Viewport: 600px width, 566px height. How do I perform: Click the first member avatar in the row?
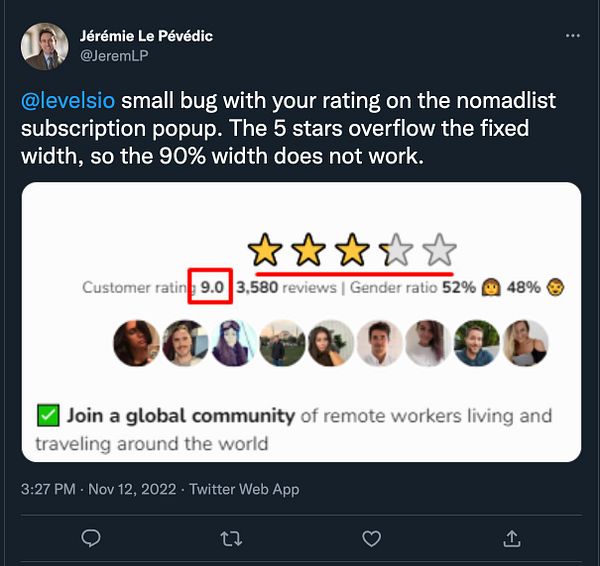pos(136,343)
